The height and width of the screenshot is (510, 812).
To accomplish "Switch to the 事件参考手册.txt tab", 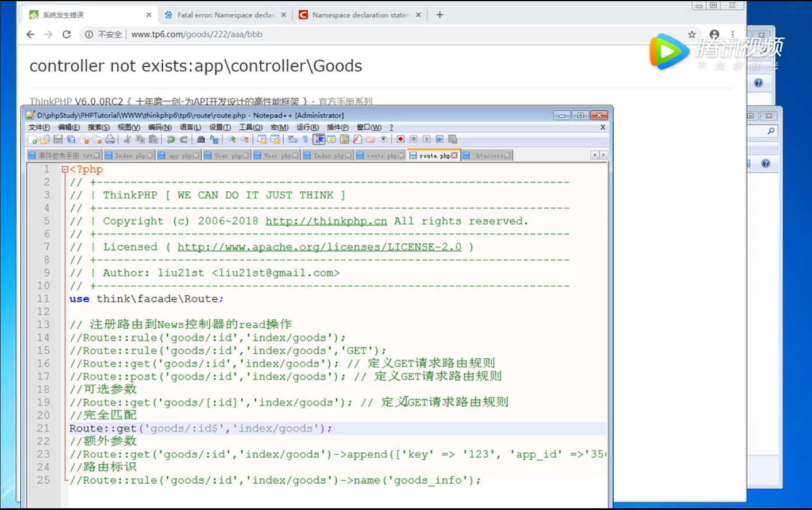I will 64,156.
